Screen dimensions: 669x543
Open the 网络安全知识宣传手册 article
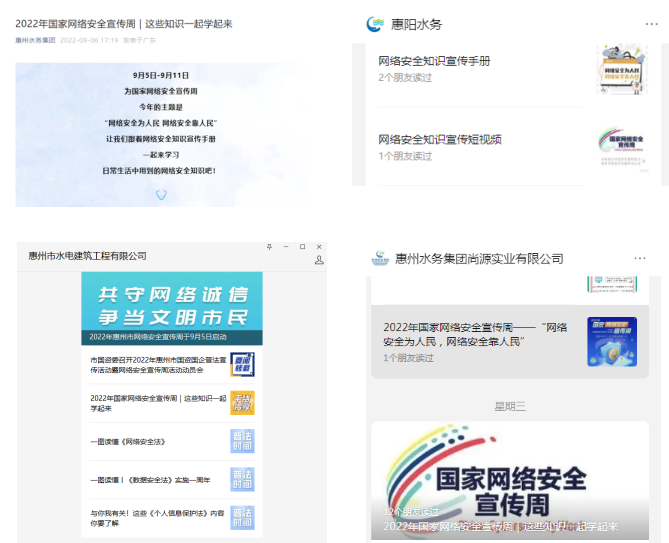tap(434, 61)
